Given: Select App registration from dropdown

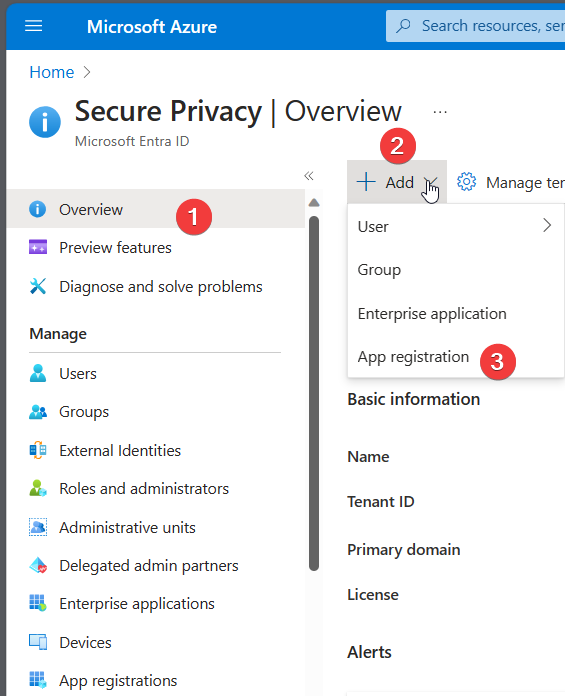Looking at the screenshot, I should 456,356.
